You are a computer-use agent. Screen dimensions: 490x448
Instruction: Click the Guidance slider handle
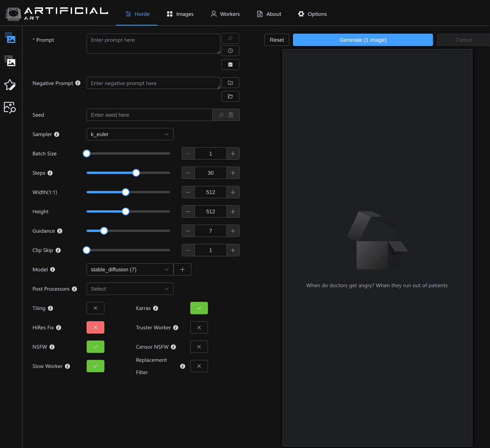click(x=104, y=231)
